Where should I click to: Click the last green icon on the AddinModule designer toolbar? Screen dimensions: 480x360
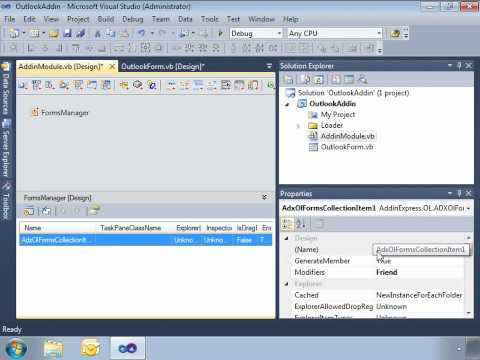tap(270, 85)
